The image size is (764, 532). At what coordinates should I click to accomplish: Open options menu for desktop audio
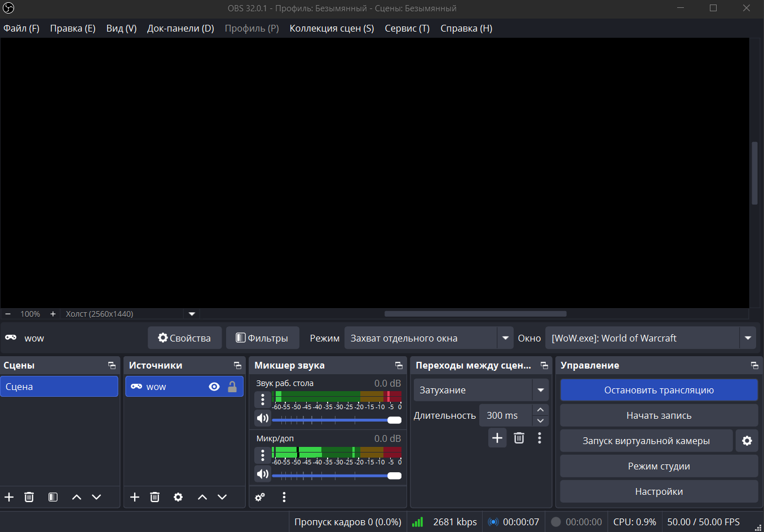[263, 399]
